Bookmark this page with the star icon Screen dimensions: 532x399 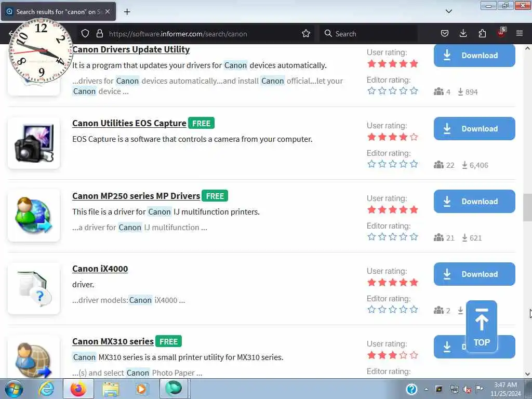[306, 33]
